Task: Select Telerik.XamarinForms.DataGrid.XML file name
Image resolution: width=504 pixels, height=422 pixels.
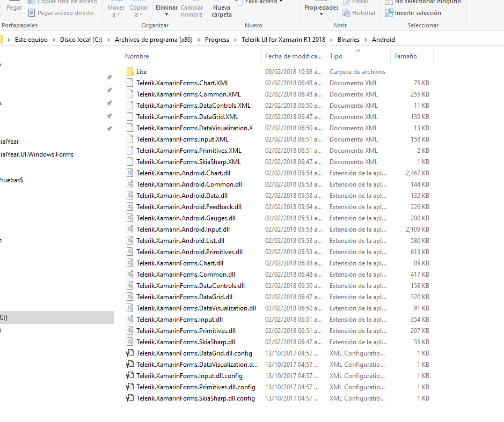Action: click(187, 116)
